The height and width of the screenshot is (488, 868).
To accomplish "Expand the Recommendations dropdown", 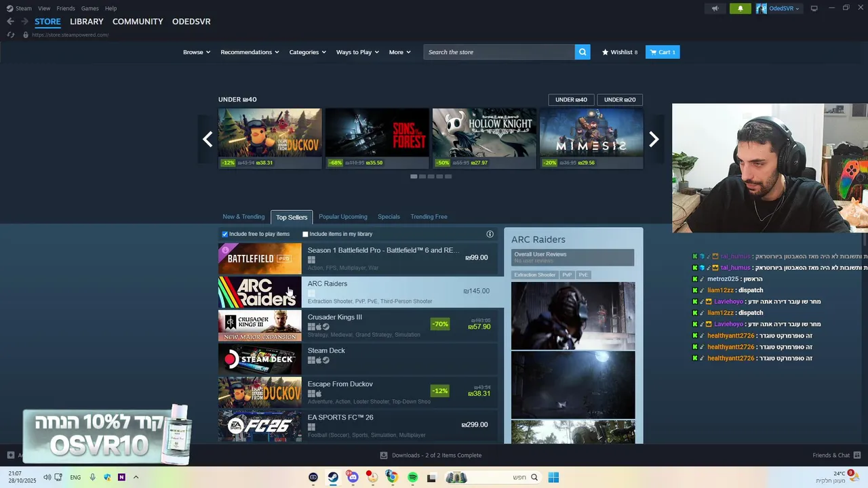I will (x=250, y=52).
